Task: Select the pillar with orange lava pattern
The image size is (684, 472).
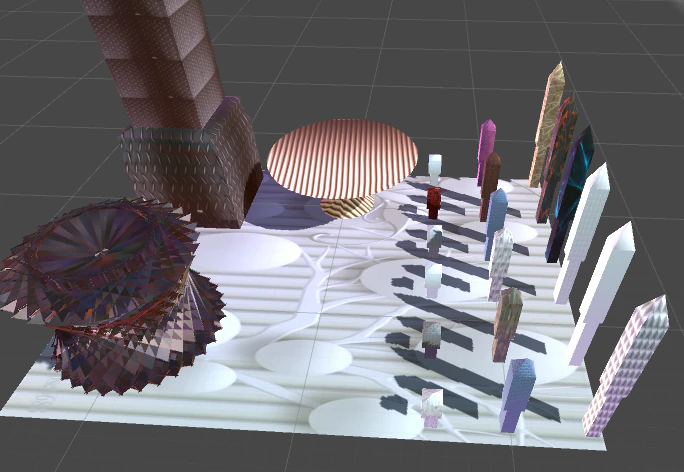Action: tap(558, 157)
